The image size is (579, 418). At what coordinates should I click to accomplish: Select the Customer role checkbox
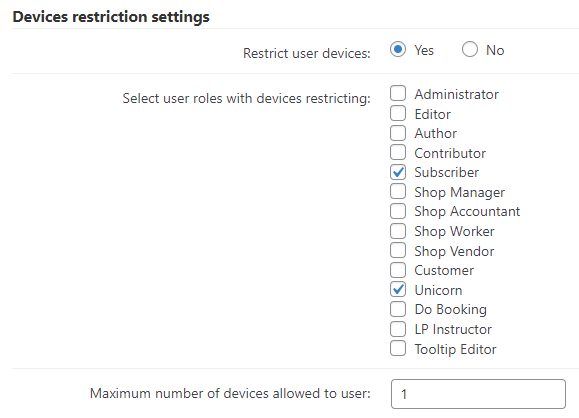(x=398, y=270)
